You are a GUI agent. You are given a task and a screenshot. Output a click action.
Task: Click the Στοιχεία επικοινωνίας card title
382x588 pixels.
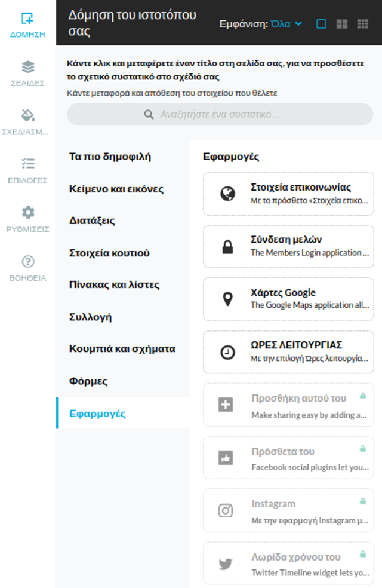(301, 187)
